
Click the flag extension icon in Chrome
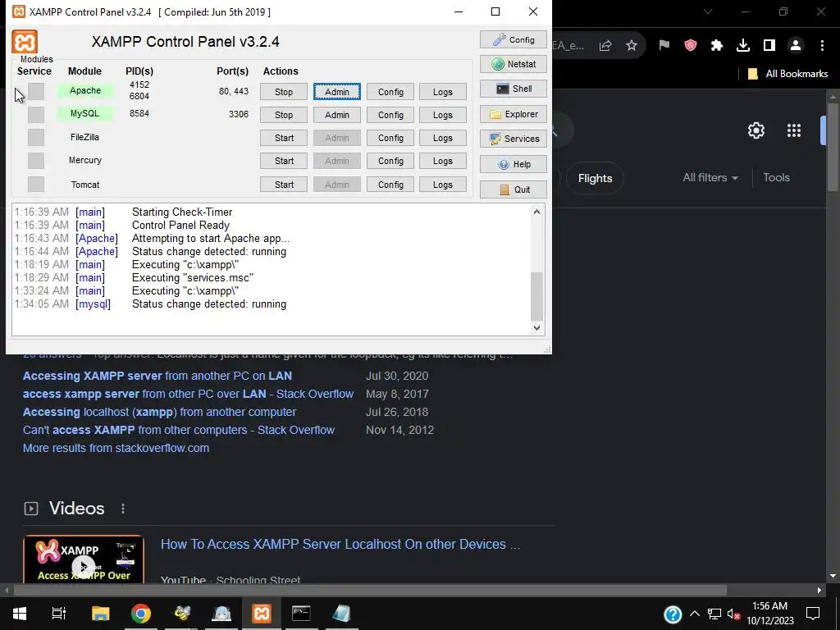point(664,46)
